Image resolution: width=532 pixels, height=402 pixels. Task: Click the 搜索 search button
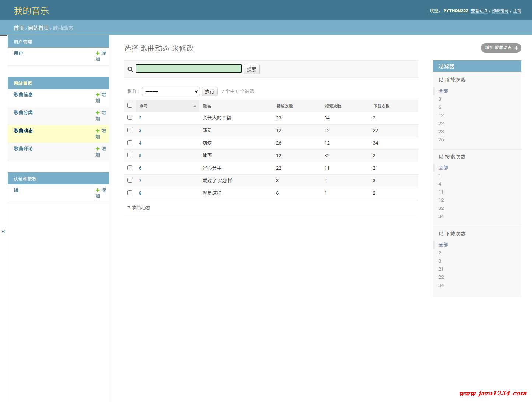(x=251, y=69)
